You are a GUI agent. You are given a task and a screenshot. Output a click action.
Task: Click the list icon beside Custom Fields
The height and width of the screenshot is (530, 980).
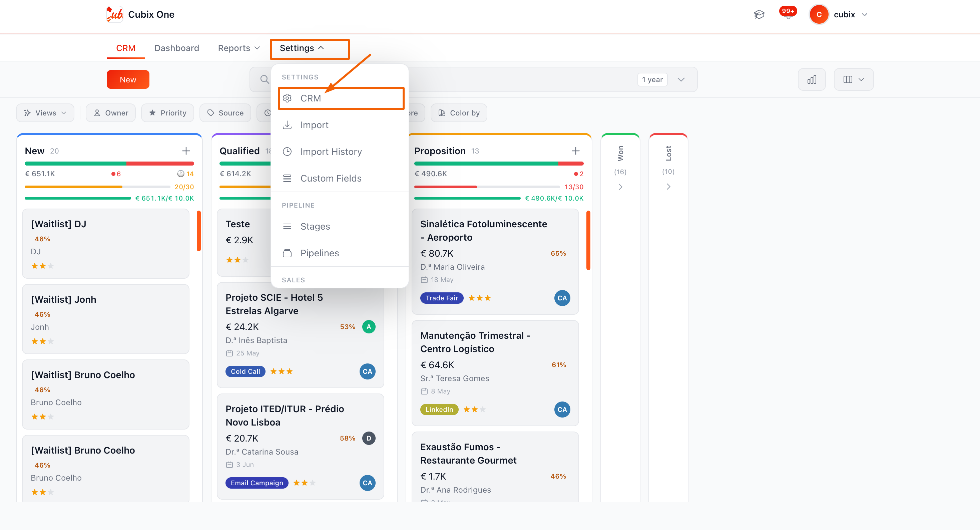[x=287, y=178]
